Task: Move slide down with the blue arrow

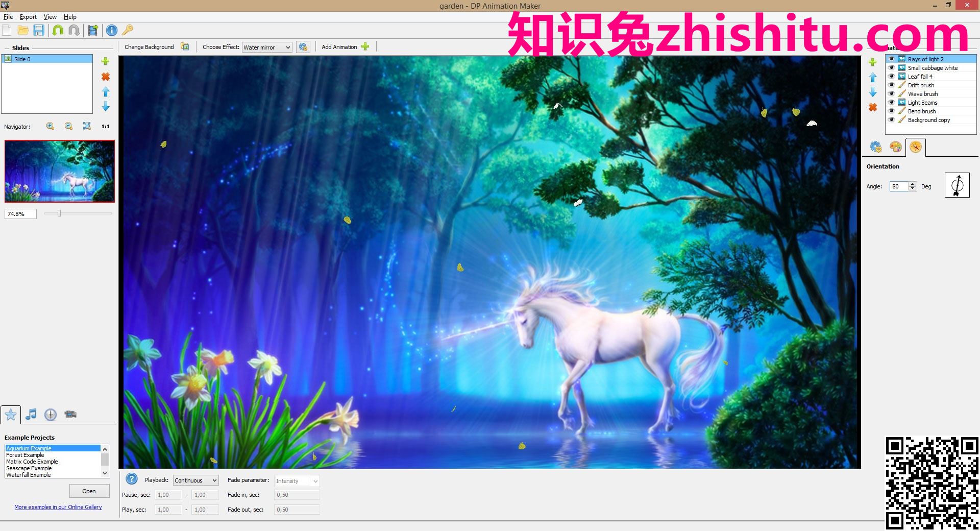Action: tap(106, 106)
